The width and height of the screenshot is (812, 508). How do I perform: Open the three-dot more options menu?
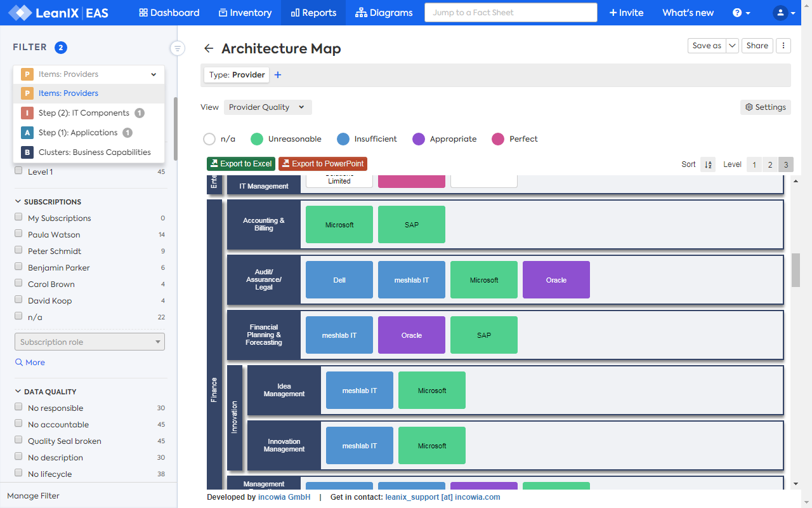(783, 46)
